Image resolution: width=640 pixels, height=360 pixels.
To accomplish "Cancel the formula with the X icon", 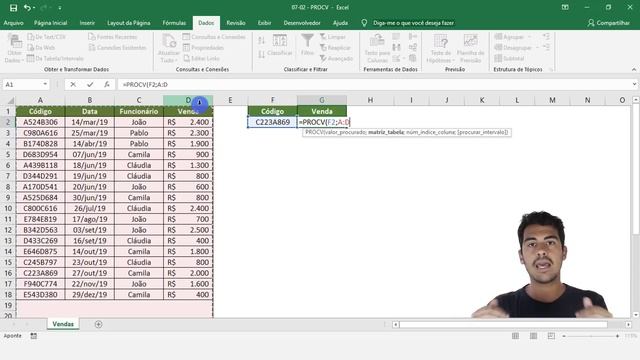I will pyautogui.click(x=73, y=84).
